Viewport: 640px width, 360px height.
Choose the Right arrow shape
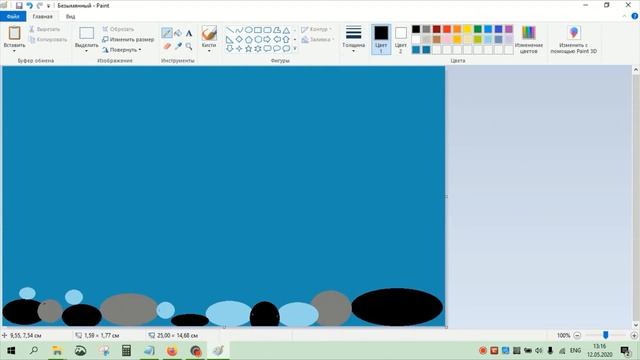(x=267, y=40)
